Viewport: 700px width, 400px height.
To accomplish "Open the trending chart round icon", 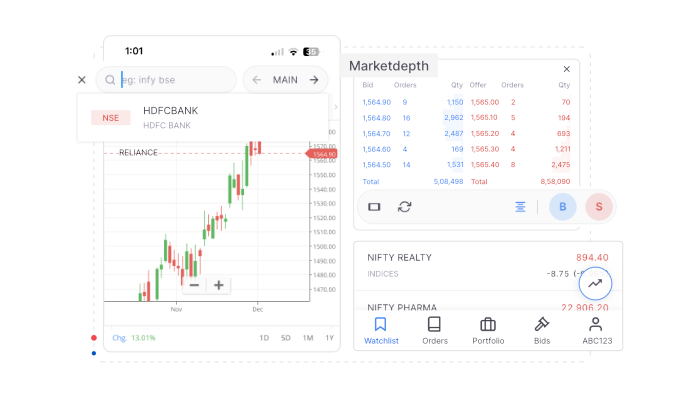I will (x=595, y=283).
